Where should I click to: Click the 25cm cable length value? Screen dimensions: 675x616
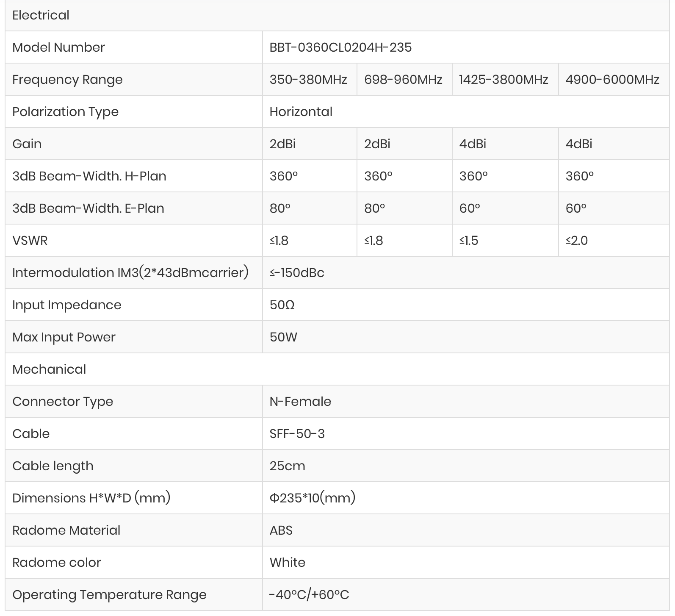(287, 466)
